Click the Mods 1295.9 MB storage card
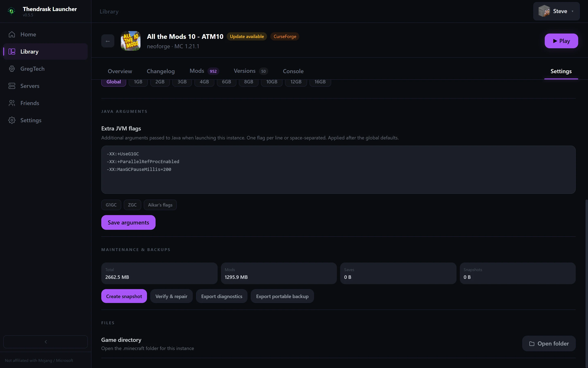The width and height of the screenshot is (588, 368). point(279,273)
